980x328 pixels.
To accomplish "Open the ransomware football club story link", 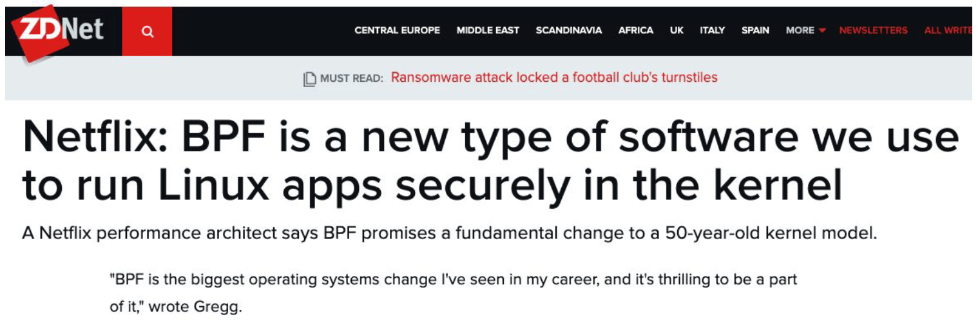I will 554,78.
